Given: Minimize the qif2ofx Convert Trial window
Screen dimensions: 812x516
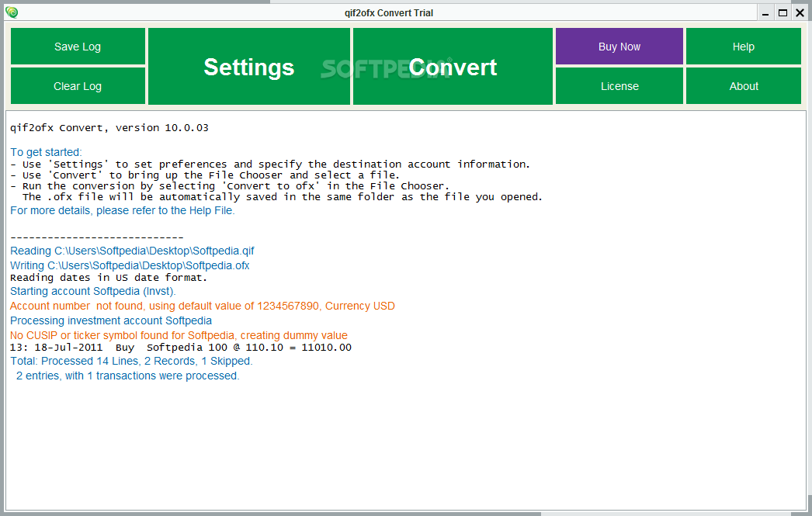Looking at the screenshot, I should (765, 13).
